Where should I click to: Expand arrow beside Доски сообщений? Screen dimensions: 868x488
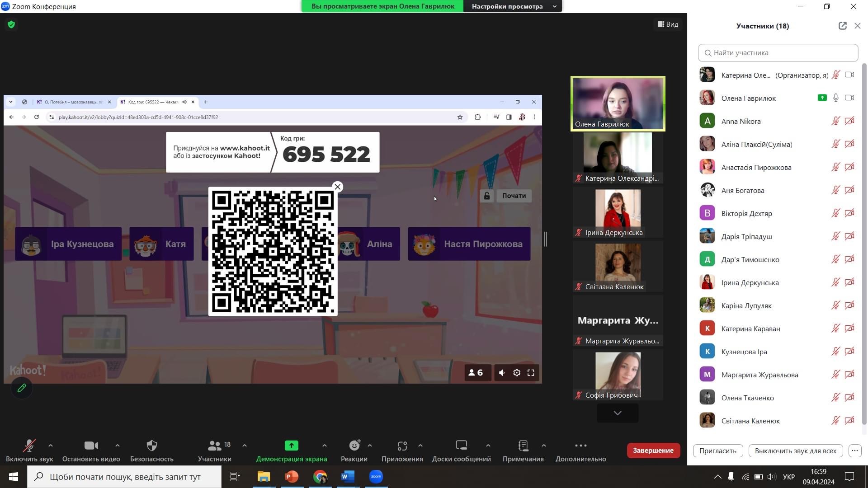click(488, 446)
